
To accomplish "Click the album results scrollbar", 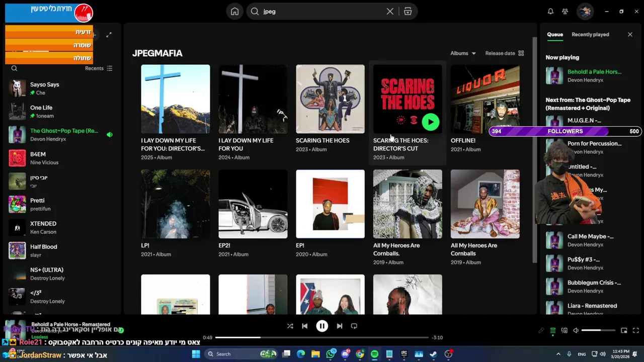I will coord(535,149).
